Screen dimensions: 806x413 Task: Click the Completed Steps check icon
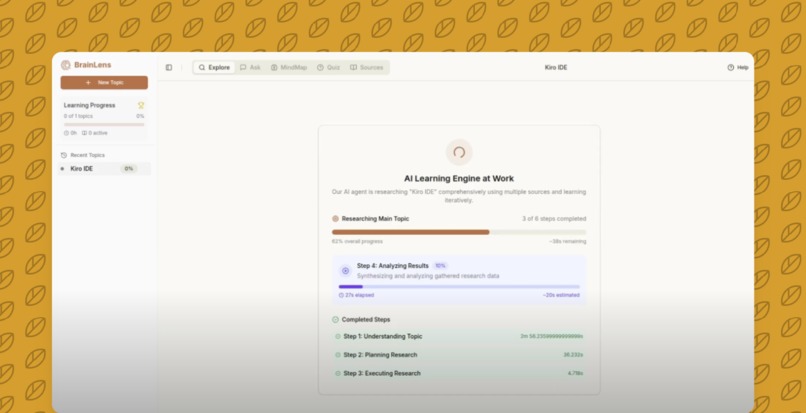336,319
